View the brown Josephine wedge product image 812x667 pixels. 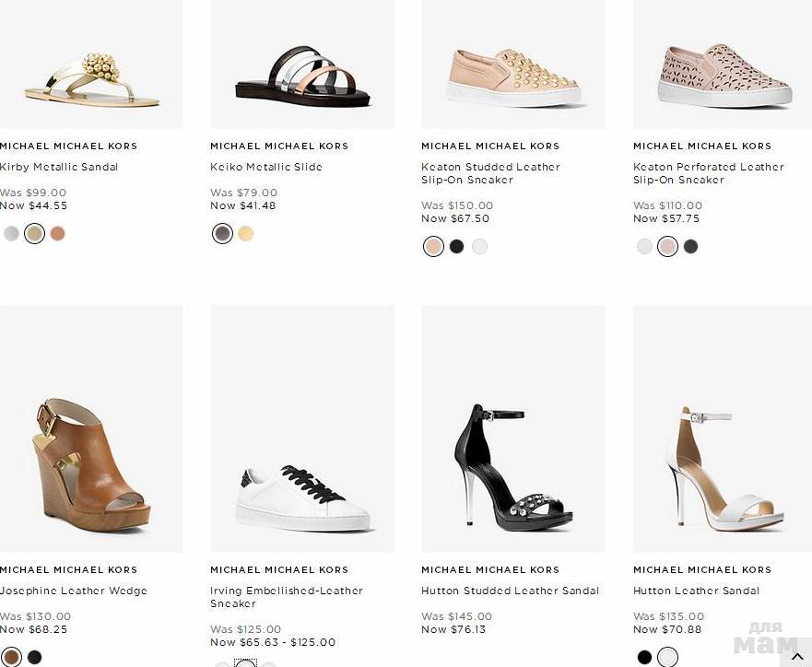point(90,461)
